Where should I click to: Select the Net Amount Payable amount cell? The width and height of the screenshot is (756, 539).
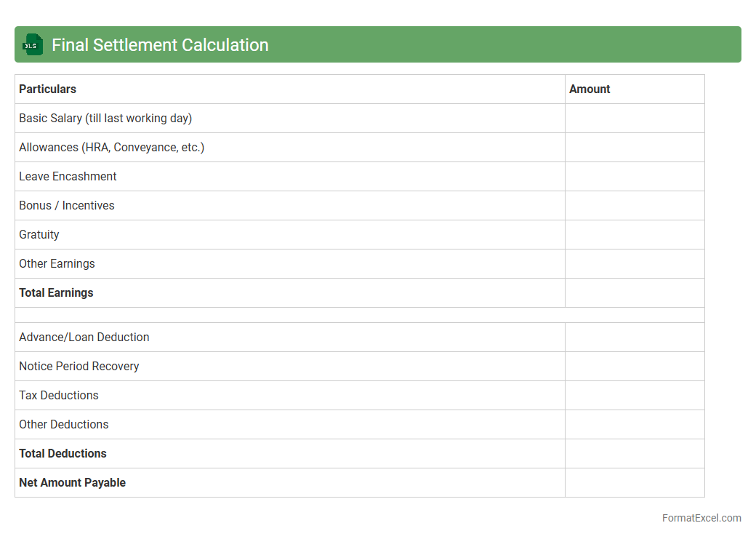point(634,483)
